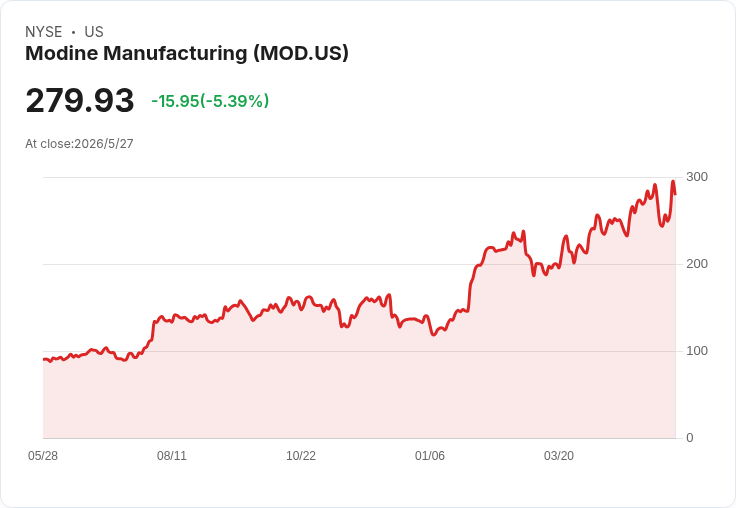Click the -15.95(-5.39%) change figure

coord(210,101)
